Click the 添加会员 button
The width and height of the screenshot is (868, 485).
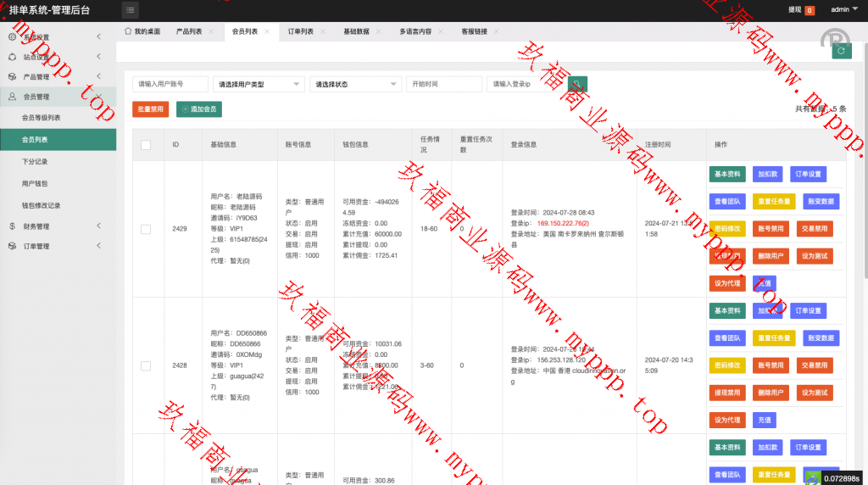click(199, 109)
